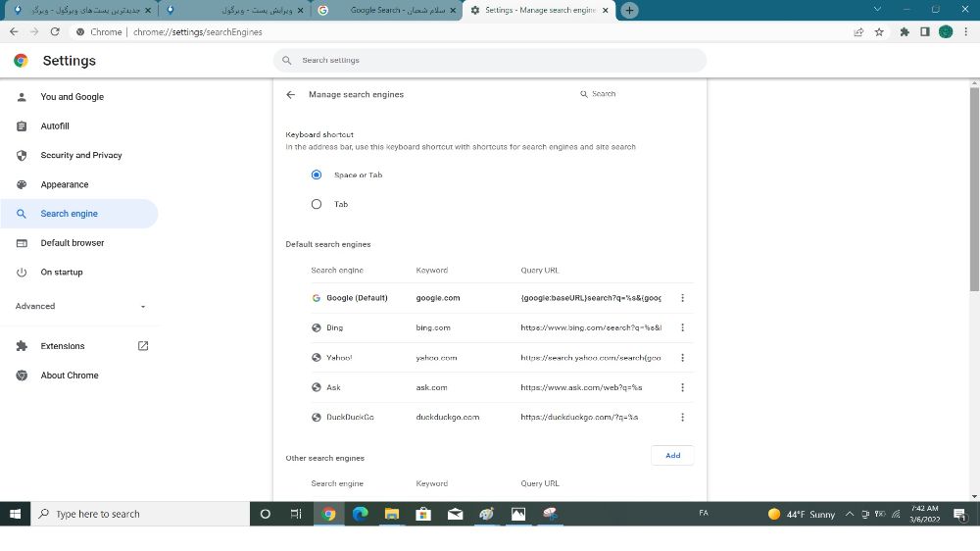Open File Explorer from the taskbar
Image resolution: width=980 pixels, height=551 pixels.
click(392, 514)
